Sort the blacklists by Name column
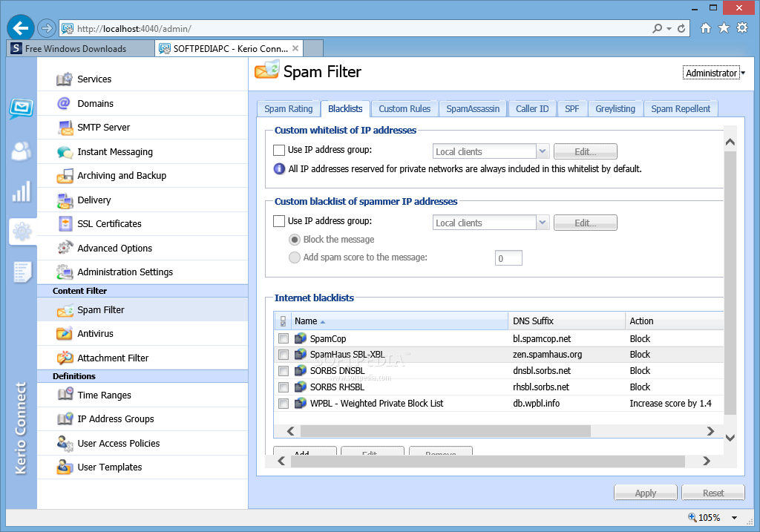This screenshot has width=760, height=532. point(398,321)
